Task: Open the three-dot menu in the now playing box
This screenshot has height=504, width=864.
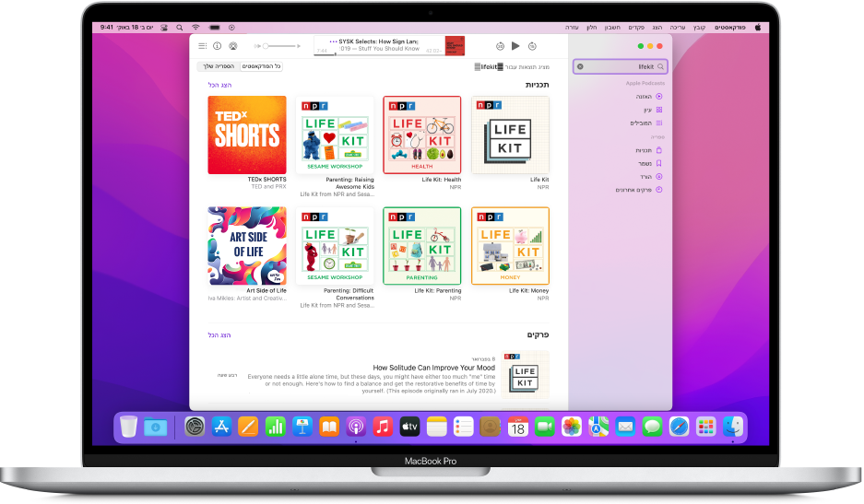Action: 333,41
